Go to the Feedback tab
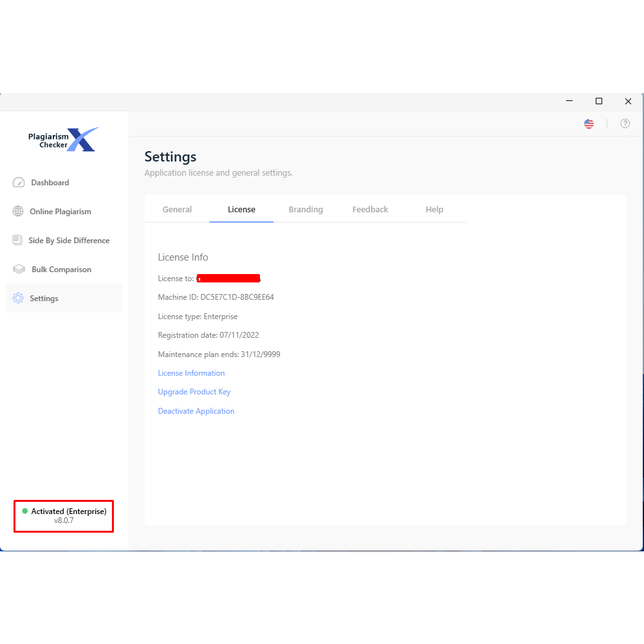This screenshot has width=644, height=644. point(370,210)
